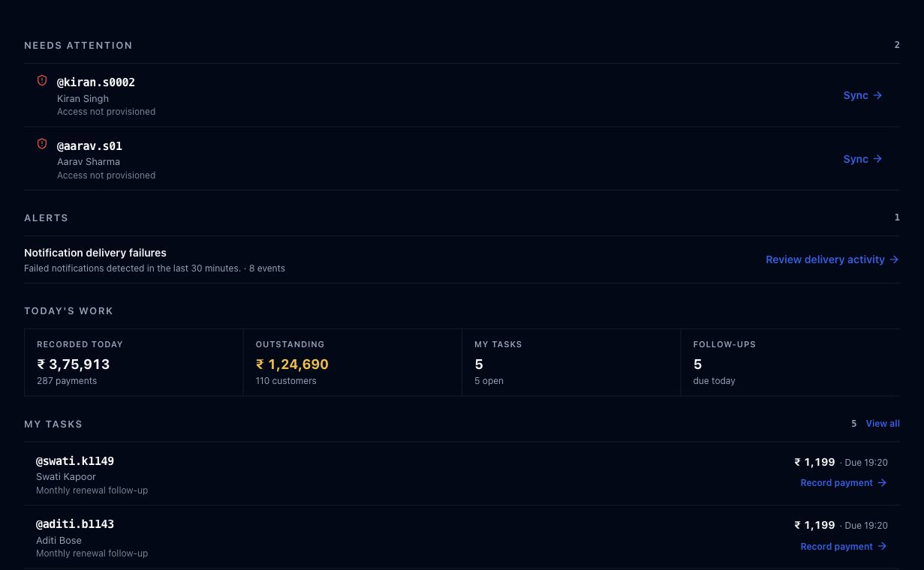Select the @swati.k1149 task username
This screenshot has width=924, height=570.
pyautogui.click(x=75, y=461)
